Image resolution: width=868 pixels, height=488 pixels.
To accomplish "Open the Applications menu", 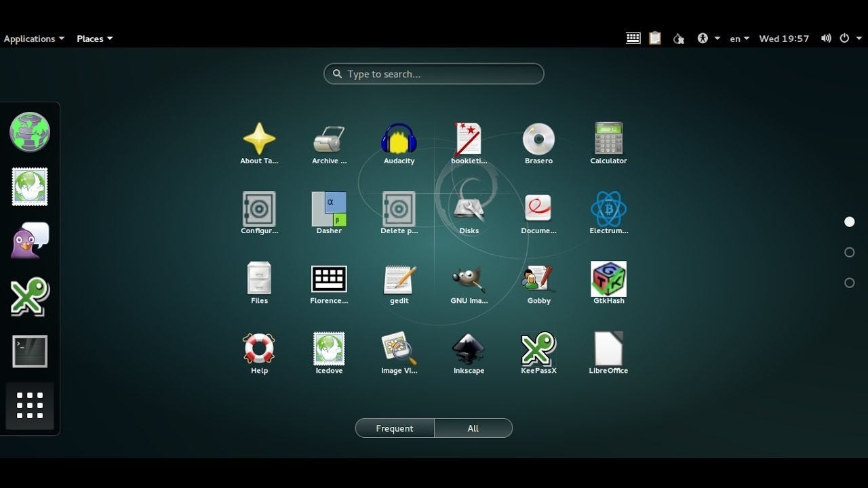I will pyautogui.click(x=34, y=39).
